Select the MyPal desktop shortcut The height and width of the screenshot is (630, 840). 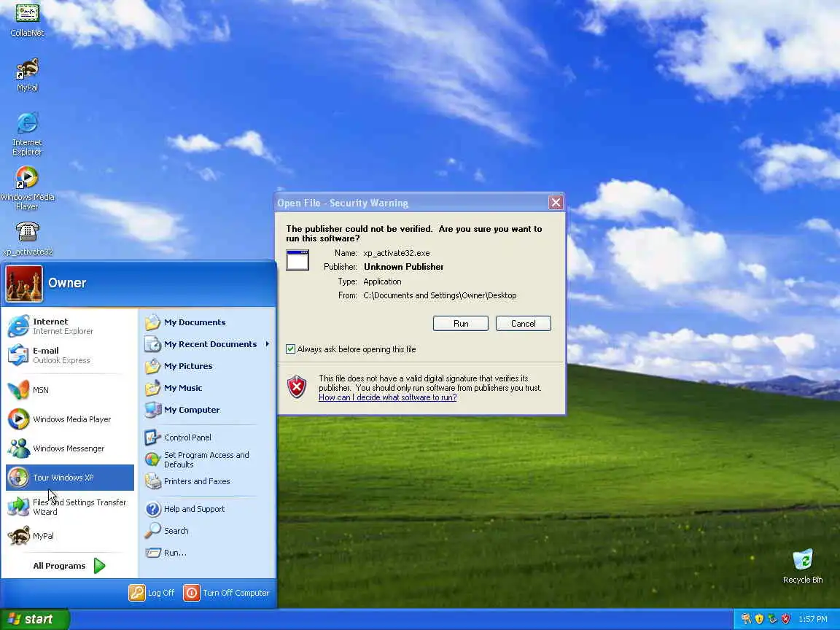click(27, 74)
